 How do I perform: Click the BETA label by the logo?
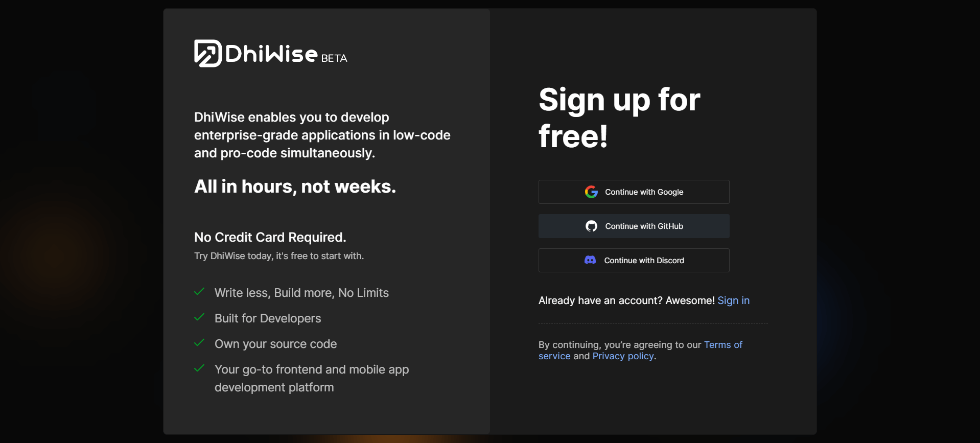(x=334, y=58)
